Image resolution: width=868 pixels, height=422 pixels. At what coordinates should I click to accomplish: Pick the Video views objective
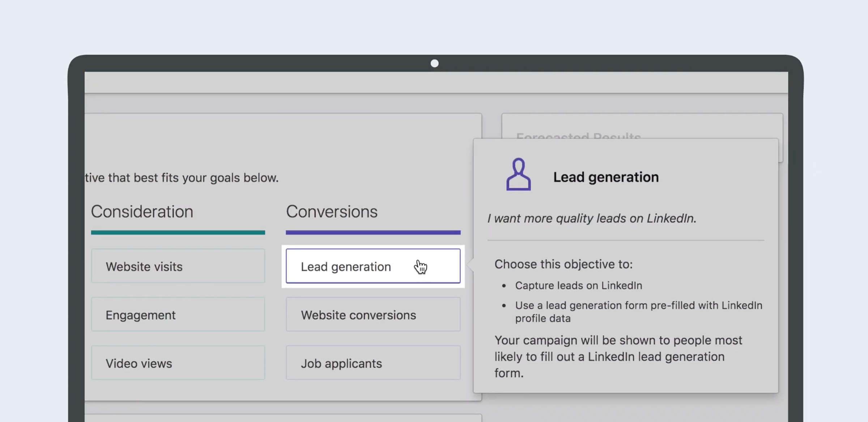click(x=178, y=363)
